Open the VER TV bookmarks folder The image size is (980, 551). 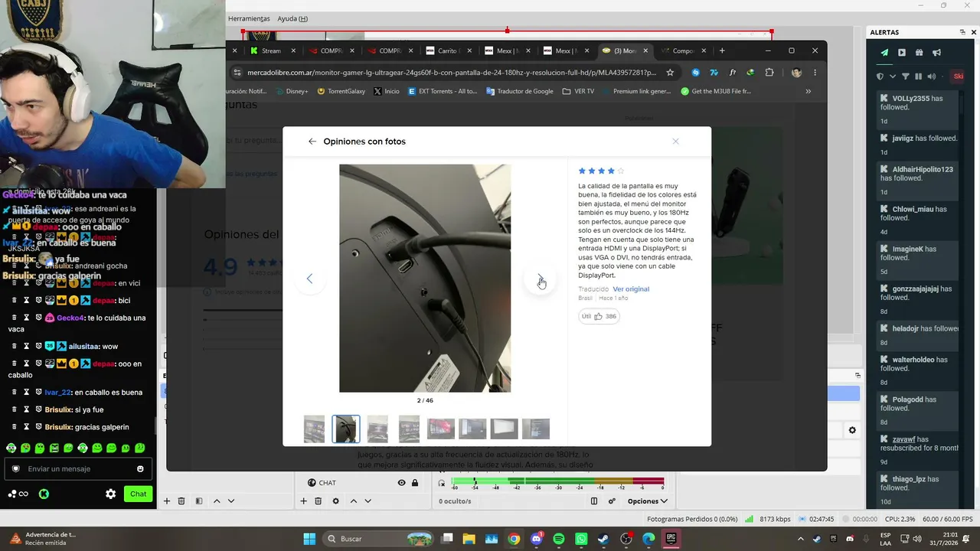[578, 91]
